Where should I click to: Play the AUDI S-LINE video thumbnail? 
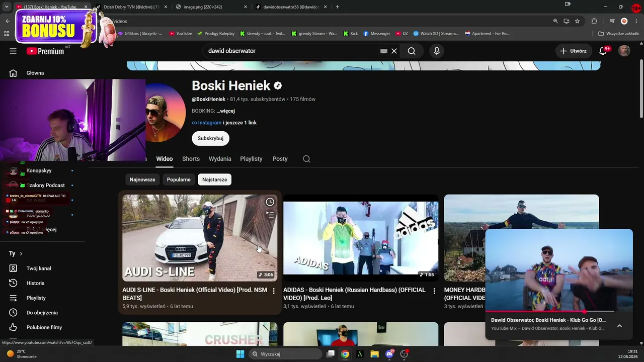pyautogui.click(x=200, y=238)
